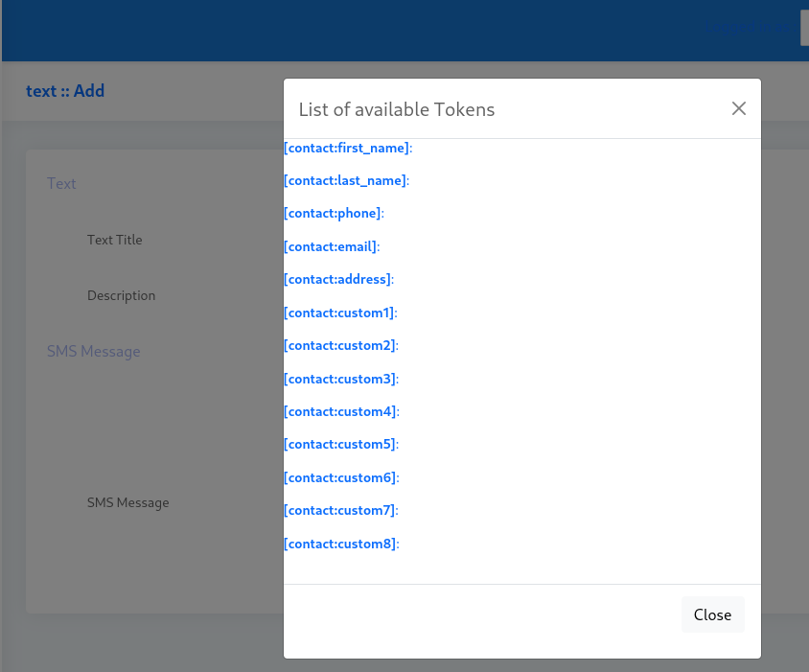Click the [contact:custom2] token
809x672 pixels.
[x=341, y=345]
